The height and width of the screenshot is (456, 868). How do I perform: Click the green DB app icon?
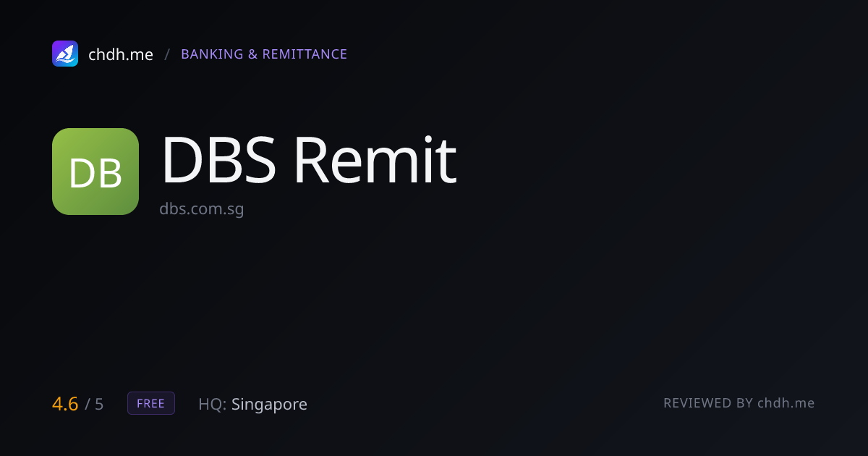(95, 172)
